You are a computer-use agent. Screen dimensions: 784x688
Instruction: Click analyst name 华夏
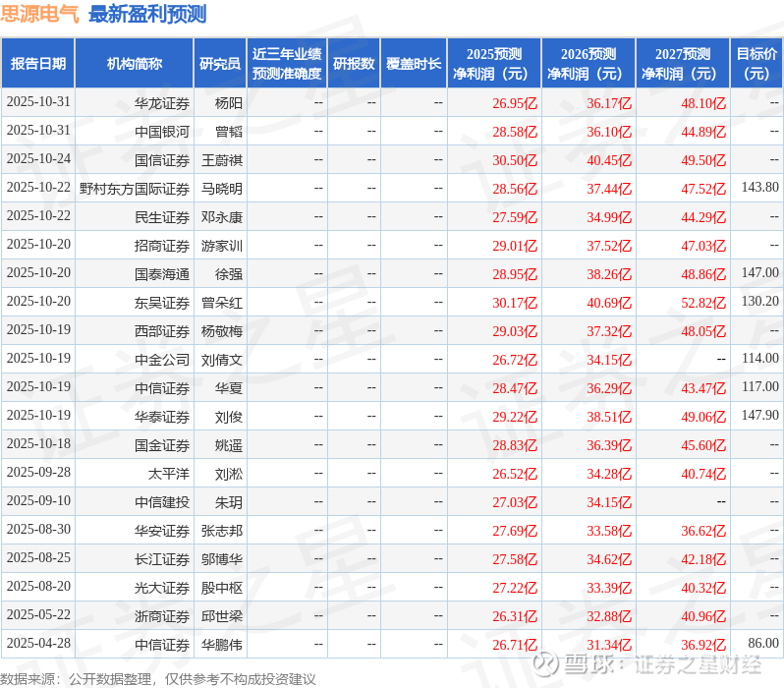tap(229, 389)
